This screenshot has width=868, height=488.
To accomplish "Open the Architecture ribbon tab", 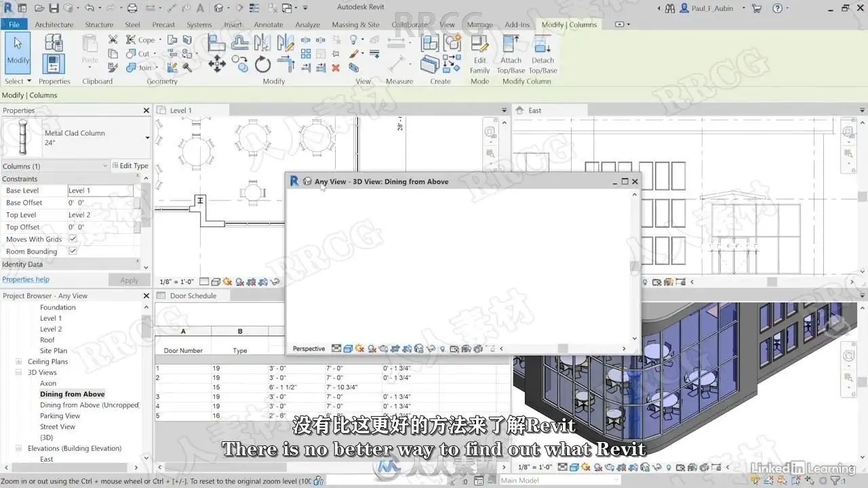I will click(54, 24).
